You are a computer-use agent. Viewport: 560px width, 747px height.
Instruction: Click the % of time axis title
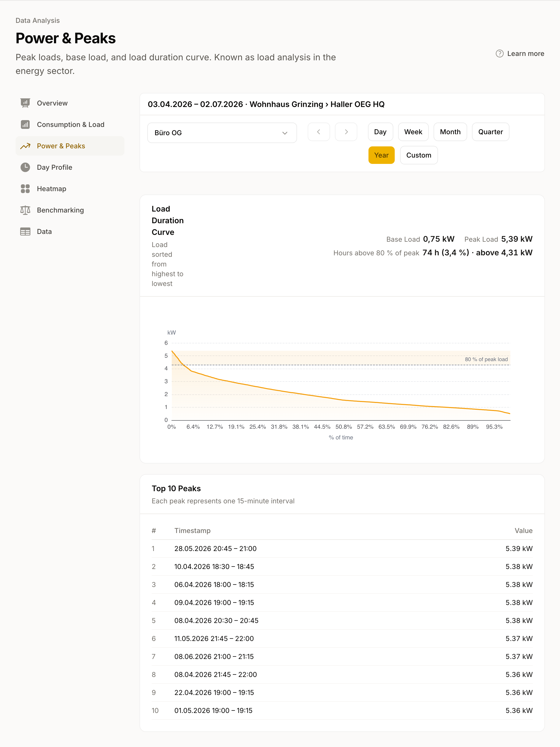tap(341, 437)
